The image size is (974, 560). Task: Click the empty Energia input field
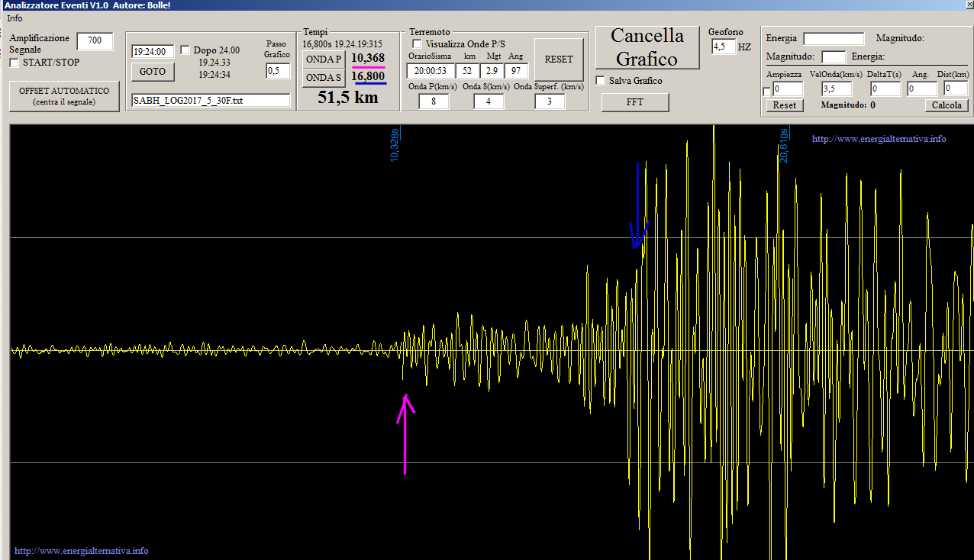point(834,38)
